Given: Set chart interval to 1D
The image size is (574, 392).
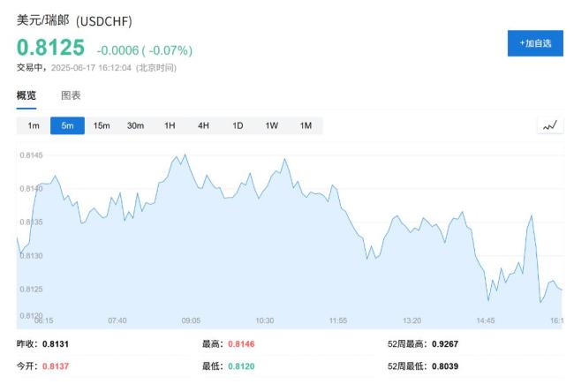Looking at the screenshot, I should [238, 125].
